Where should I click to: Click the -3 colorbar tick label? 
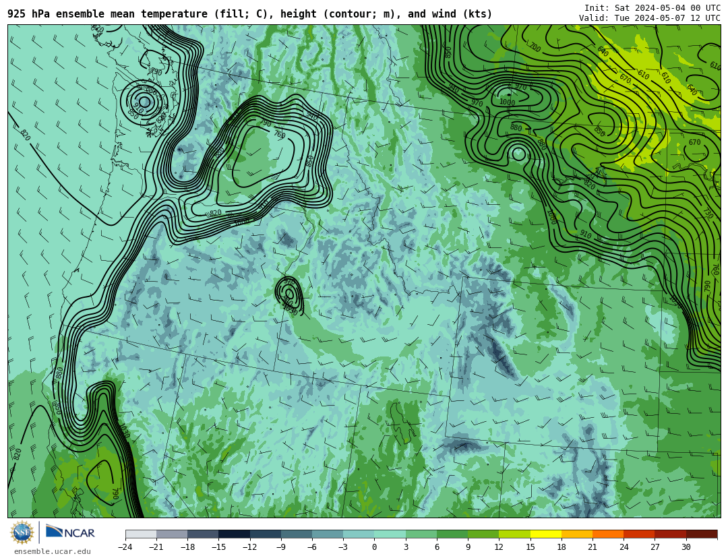pos(342,547)
